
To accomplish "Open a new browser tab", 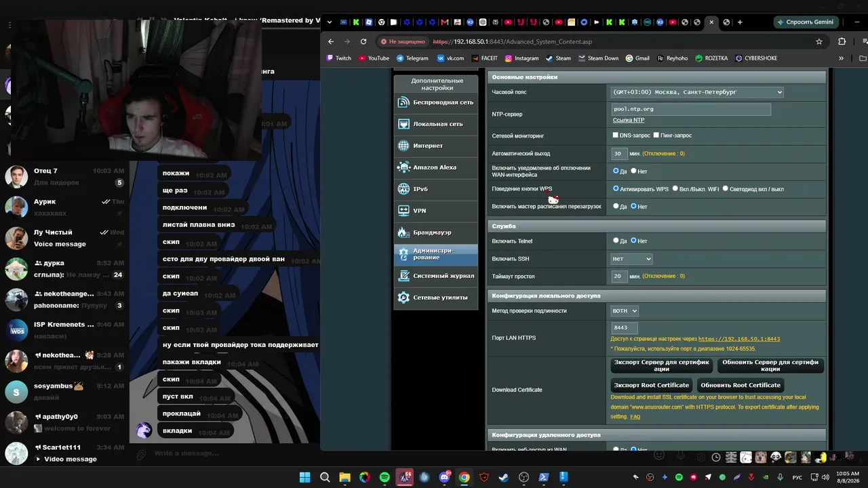I will [740, 22].
